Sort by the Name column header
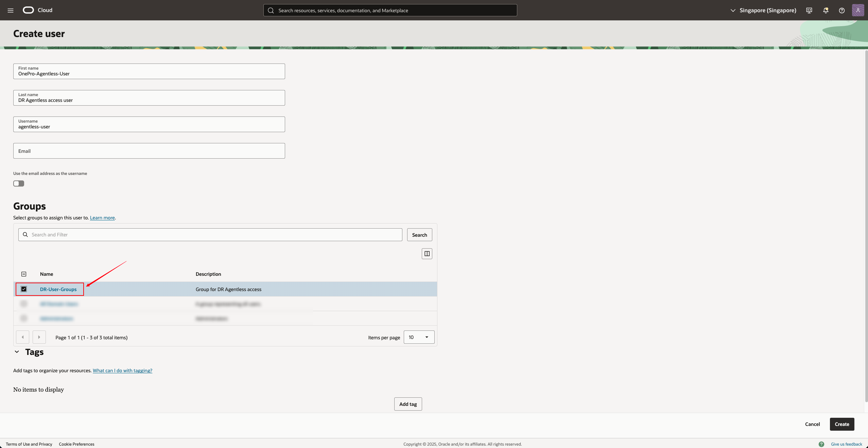The image size is (868, 448). click(47, 274)
